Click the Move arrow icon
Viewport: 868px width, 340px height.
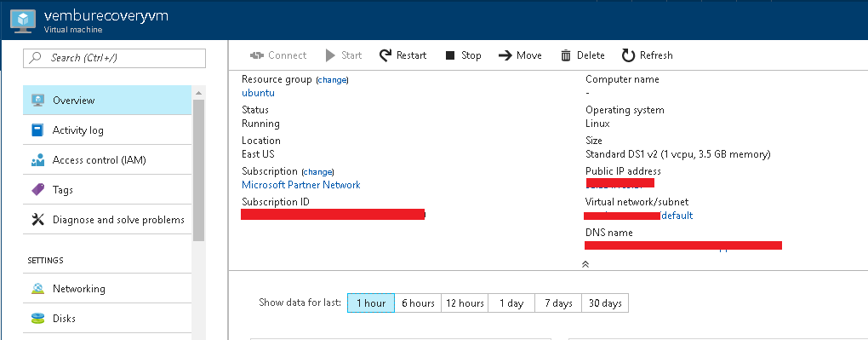505,55
